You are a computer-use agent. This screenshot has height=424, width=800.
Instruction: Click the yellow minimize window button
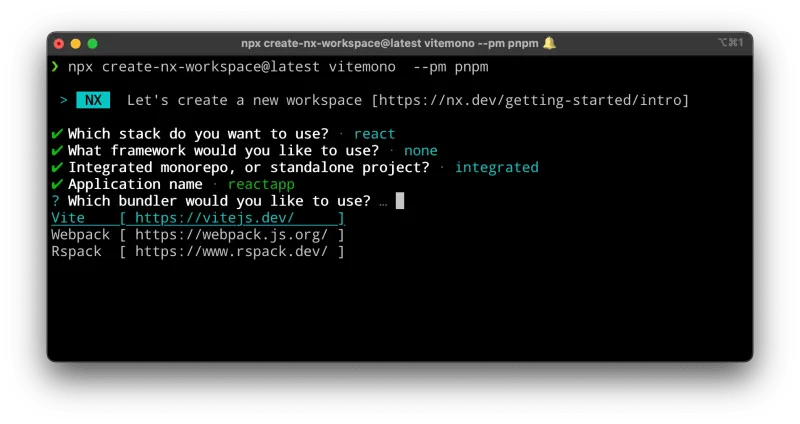[76, 43]
